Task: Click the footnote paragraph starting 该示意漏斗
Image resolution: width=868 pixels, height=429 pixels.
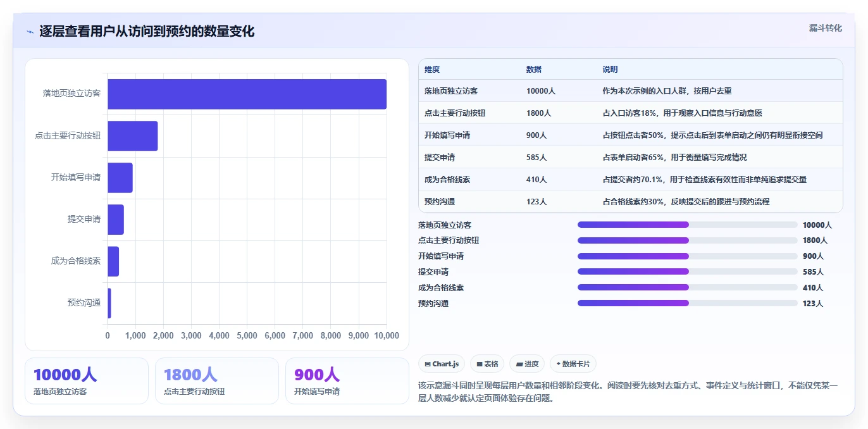Action: [x=628, y=392]
